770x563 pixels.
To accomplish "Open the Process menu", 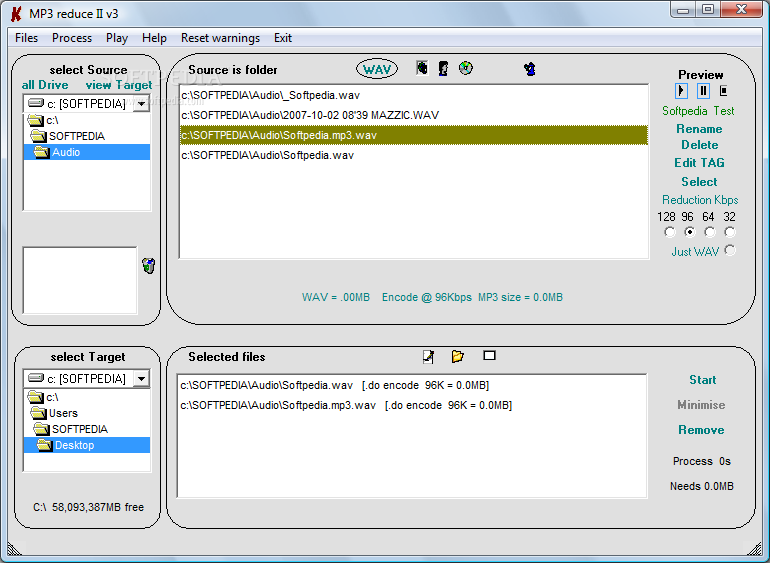I will pos(72,38).
